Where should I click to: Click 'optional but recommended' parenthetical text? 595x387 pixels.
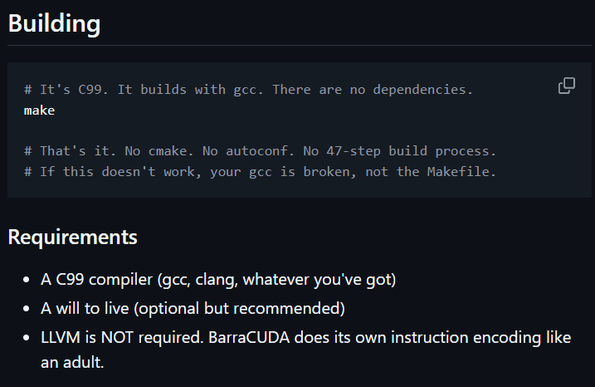(239, 308)
